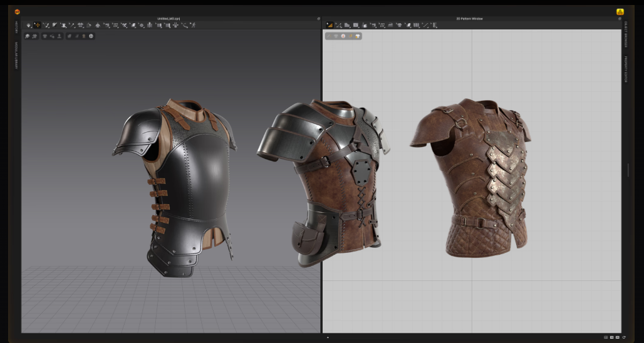The height and width of the screenshot is (343, 644).
Task: Click the Simulate arrow icon in 3D toolbar
Action: [29, 25]
